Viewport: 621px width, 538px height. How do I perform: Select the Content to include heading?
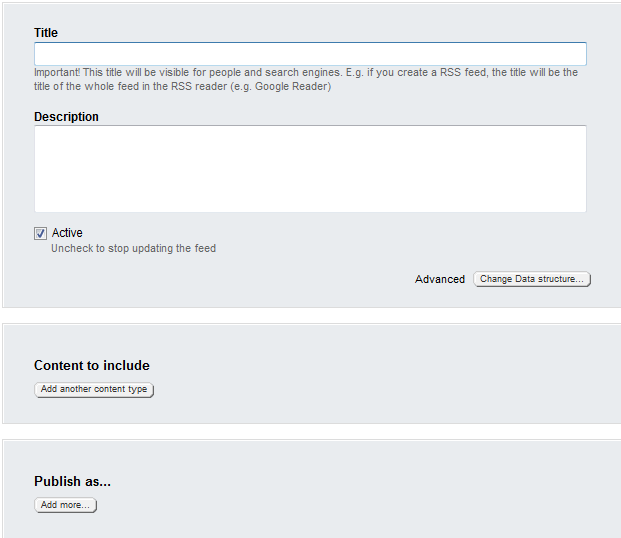92,366
